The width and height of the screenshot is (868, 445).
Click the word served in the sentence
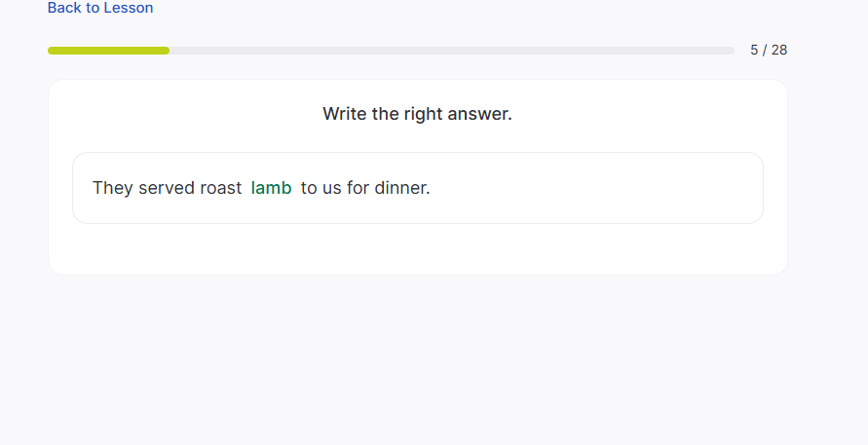(167, 188)
